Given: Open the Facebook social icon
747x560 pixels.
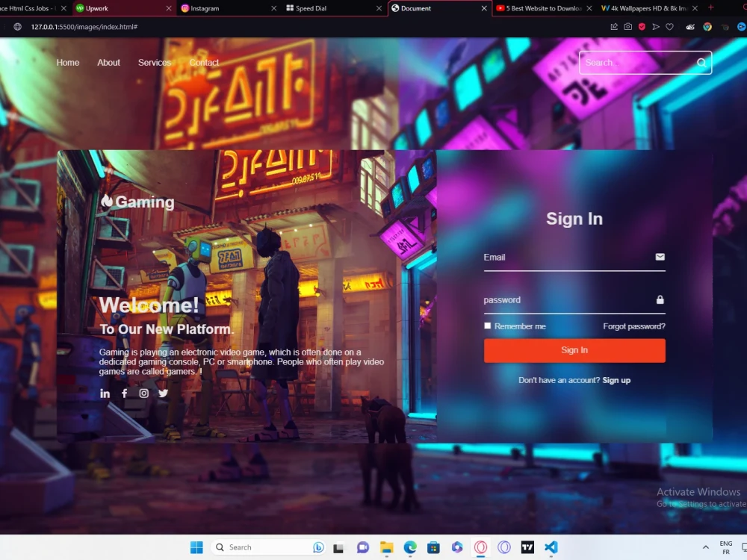Looking at the screenshot, I should coord(124,393).
